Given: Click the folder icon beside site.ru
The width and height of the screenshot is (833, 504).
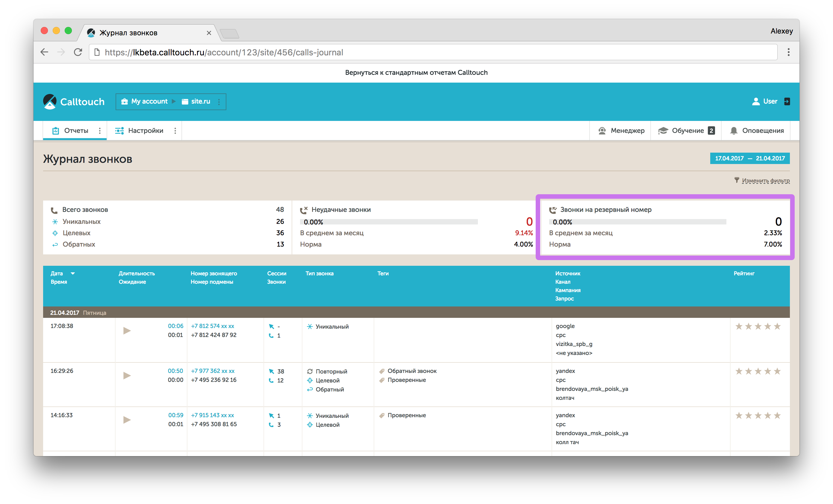Looking at the screenshot, I should click(x=185, y=101).
